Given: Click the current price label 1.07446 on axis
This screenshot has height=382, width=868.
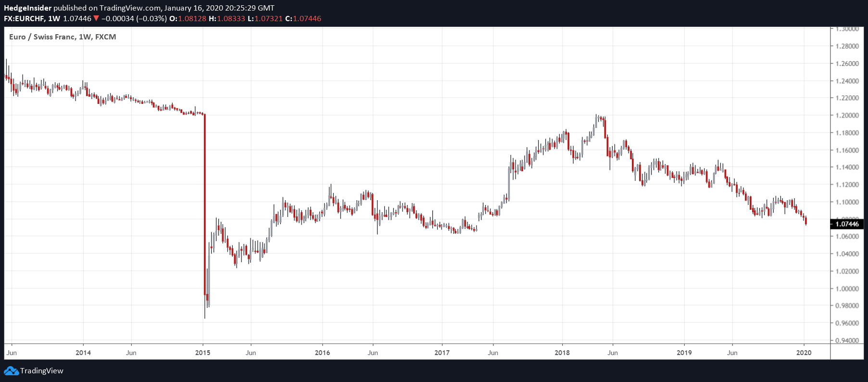Looking at the screenshot, I should pos(847,224).
